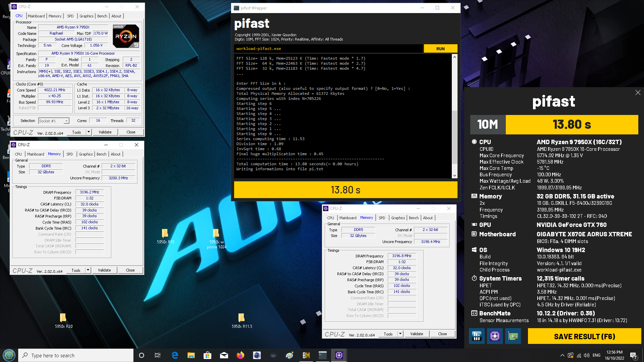644x362 pixels.
Task: Open Tools dropdown arrow in top-left CPU-Z window
Action: (x=89, y=132)
